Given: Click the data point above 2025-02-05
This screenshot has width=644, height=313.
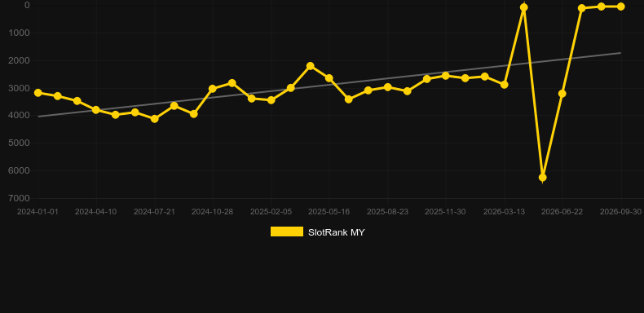Looking at the screenshot, I should [271, 99].
